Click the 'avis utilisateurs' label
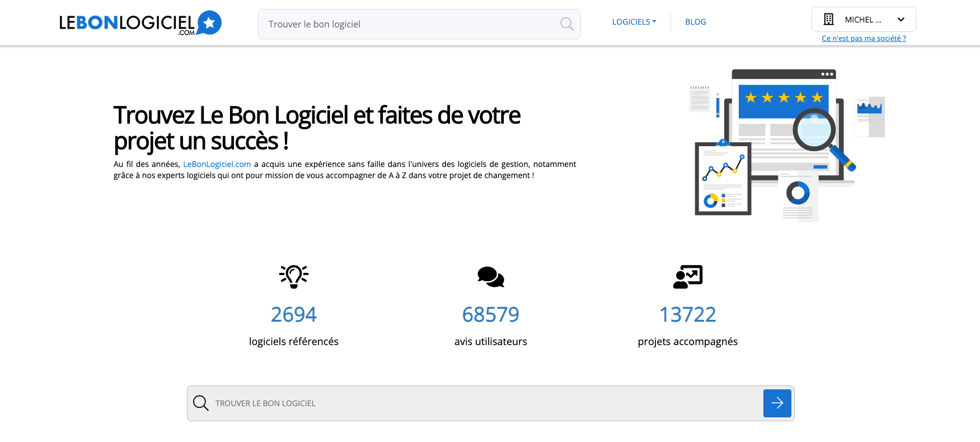The height and width of the screenshot is (442, 980). point(491,342)
